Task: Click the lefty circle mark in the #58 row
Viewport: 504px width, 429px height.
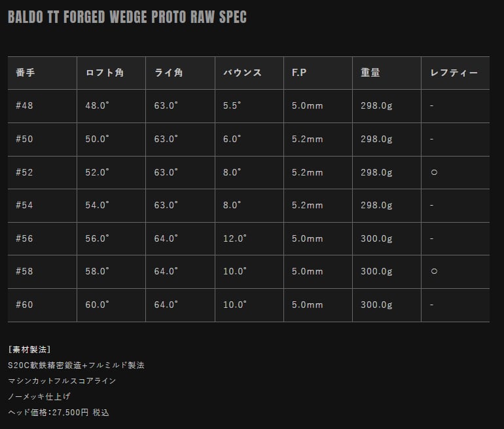Action: pos(434,271)
